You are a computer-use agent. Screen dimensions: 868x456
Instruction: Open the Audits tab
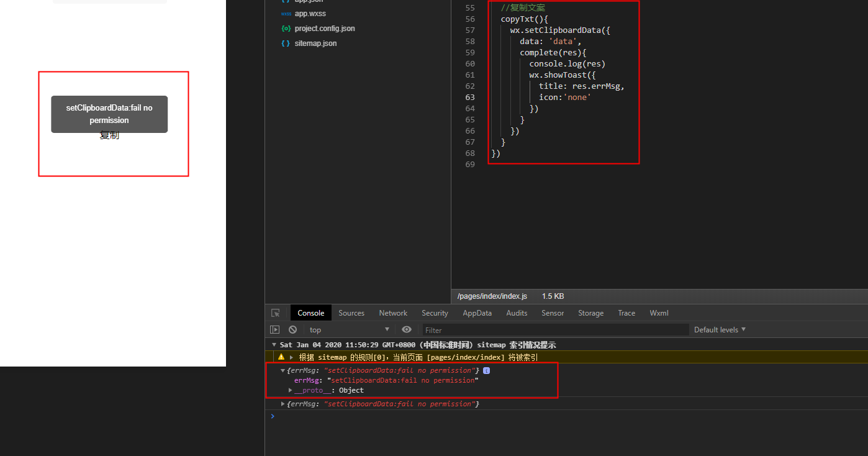point(517,313)
